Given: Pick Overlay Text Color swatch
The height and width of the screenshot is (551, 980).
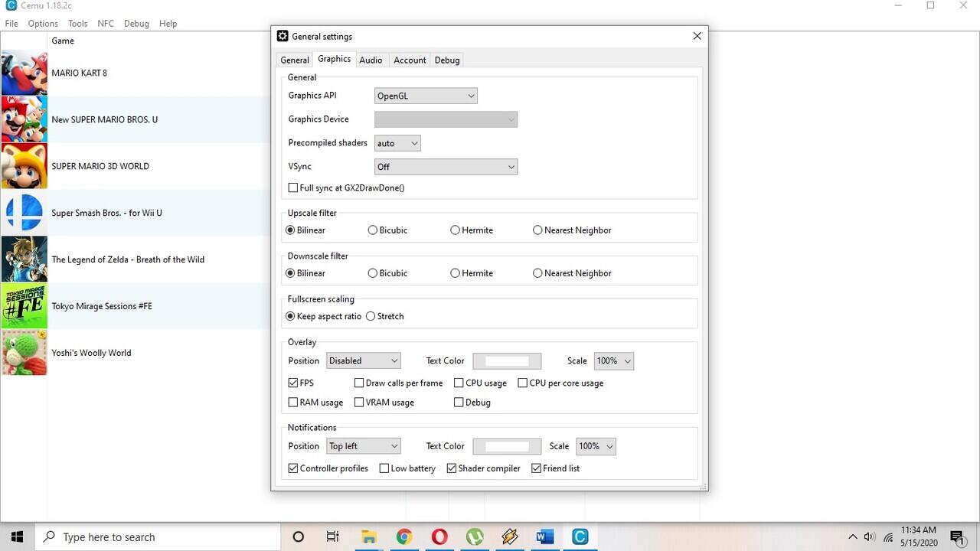Looking at the screenshot, I should pyautogui.click(x=507, y=360).
